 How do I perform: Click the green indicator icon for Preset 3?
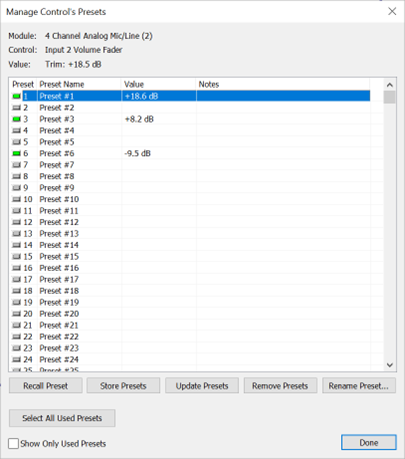[16, 119]
